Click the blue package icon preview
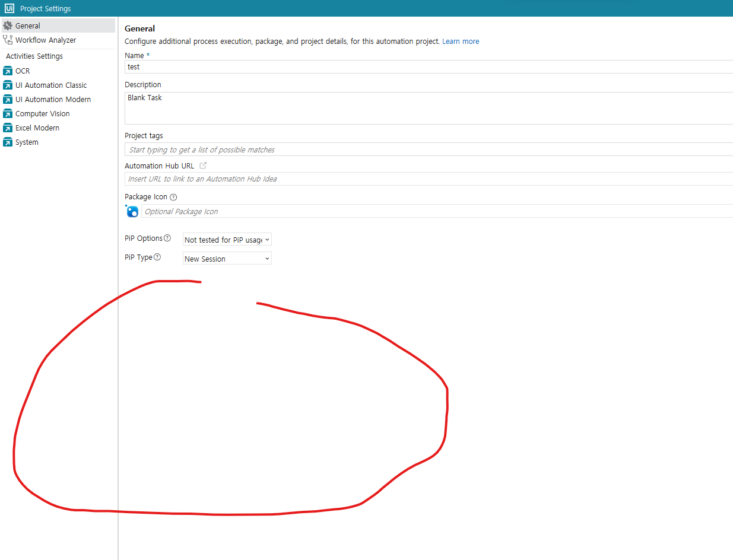 pyautogui.click(x=132, y=211)
